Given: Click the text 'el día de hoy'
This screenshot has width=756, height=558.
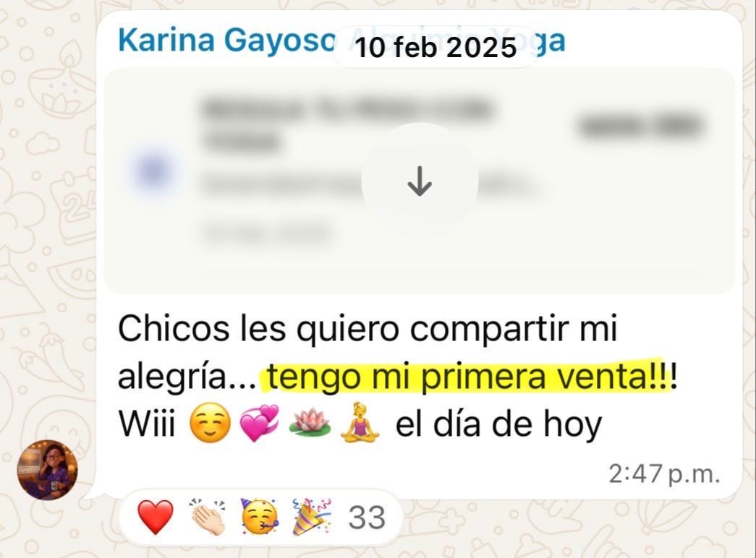Looking at the screenshot, I should tap(498, 424).
